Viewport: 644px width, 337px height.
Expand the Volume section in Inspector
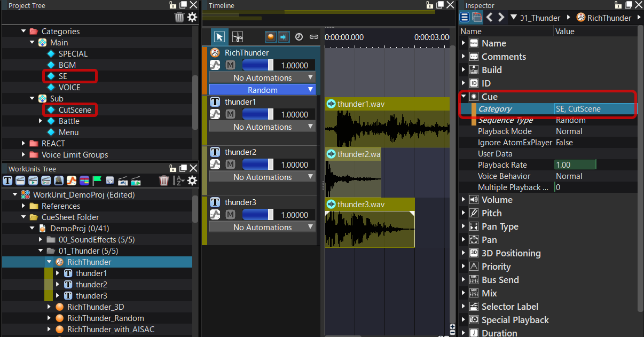click(464, 200)
